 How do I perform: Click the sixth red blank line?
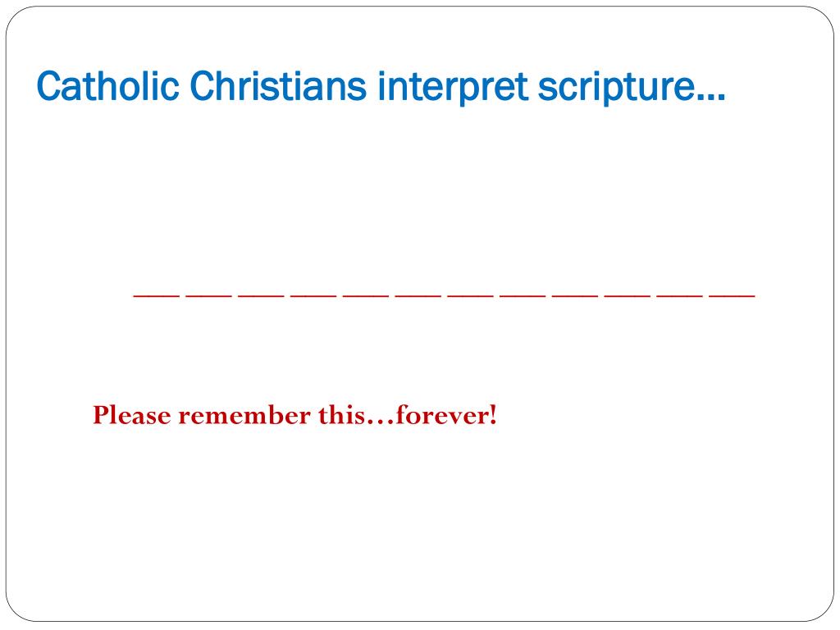(418, 295)
